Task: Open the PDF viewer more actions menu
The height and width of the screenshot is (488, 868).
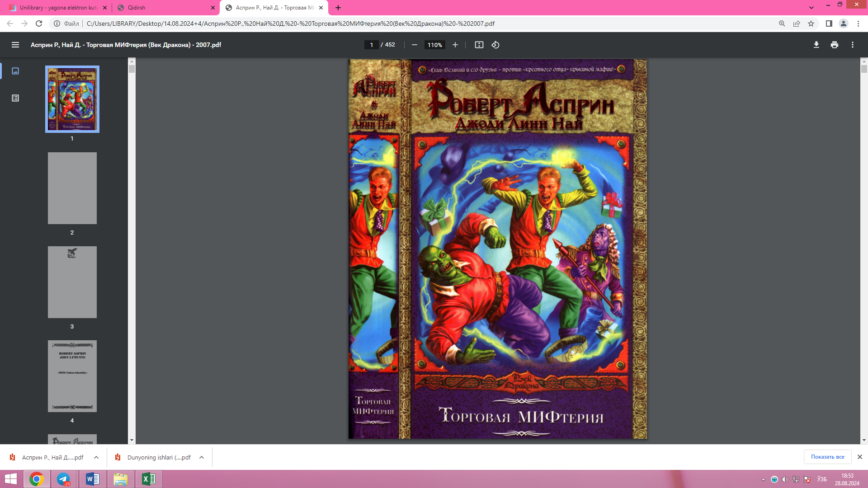Action: click(853, 45)
